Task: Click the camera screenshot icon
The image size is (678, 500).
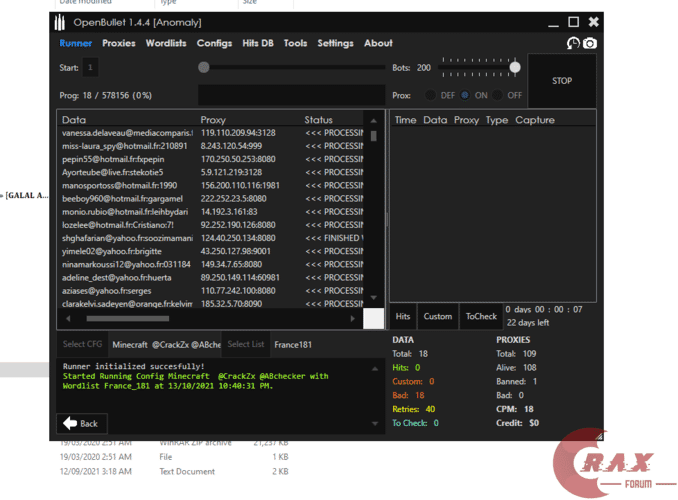Action: [x=590, y=43]
